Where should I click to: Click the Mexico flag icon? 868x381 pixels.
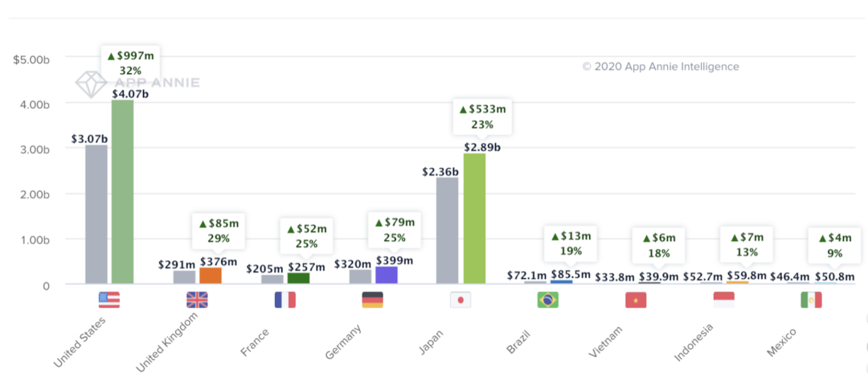click(812, 300)
